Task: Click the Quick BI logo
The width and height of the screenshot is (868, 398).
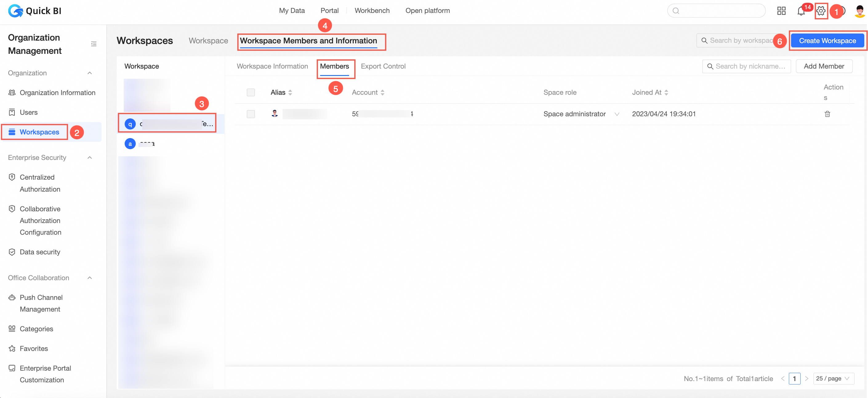Action: pyautogui.click(x=35, y=11)
